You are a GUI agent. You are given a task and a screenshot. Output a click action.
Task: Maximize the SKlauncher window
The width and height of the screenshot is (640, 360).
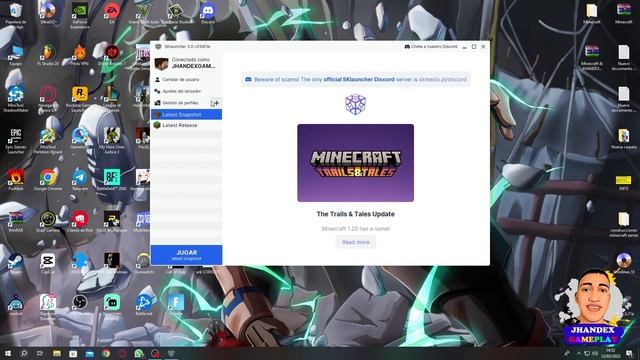click(x=474, y=47)
